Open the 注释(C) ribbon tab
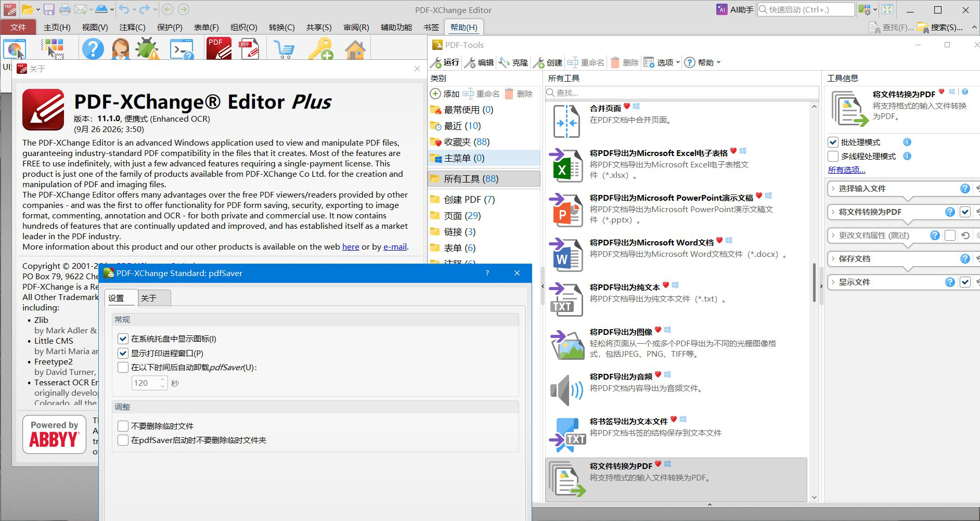Viewport: 980px width, 521px height. pyautogui.click(x=132, y=27)
